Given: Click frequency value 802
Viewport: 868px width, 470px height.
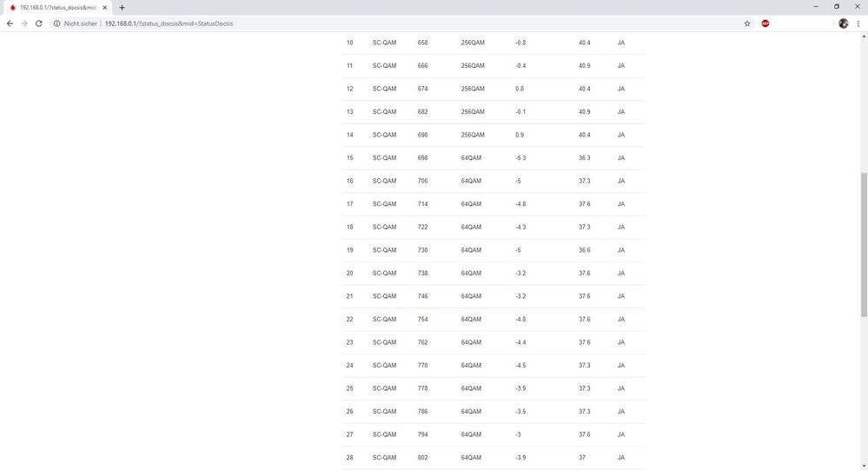Looking at the screenshot, I should tap(423, 458).
